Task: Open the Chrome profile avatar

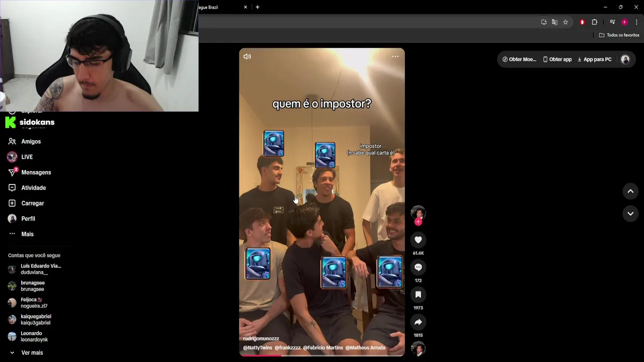Action: (624, 22)
